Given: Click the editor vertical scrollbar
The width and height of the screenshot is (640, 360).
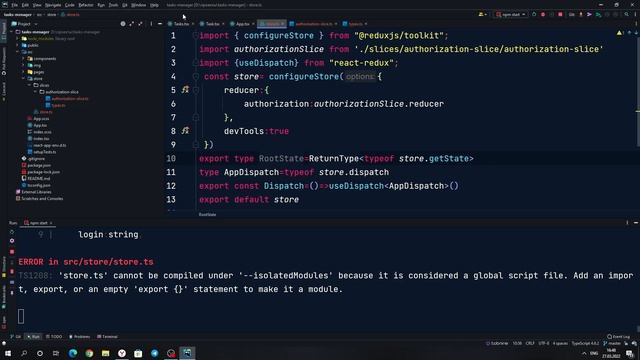Looking at the screenshot, I should tap(638, 92).
